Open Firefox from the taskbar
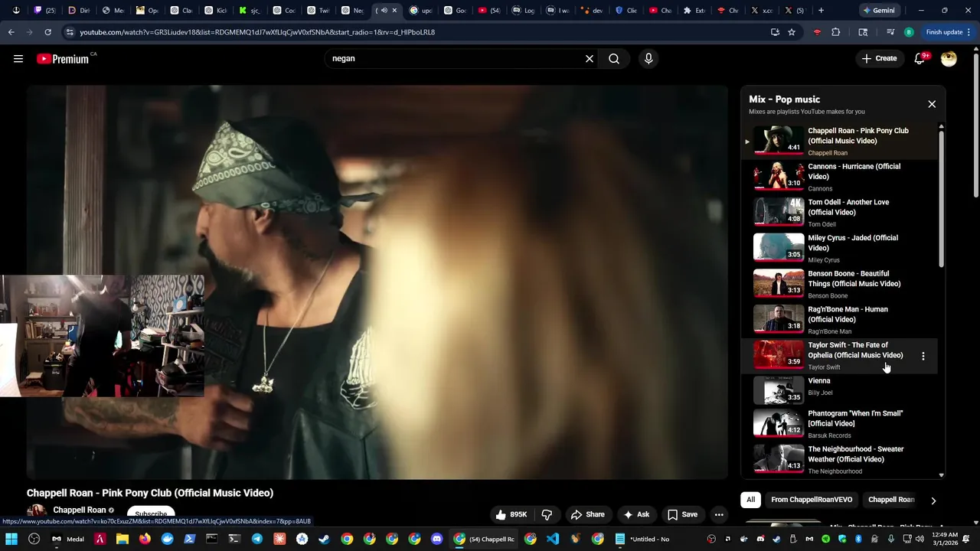Screen dimensions: 980x551 coord(145,539)
